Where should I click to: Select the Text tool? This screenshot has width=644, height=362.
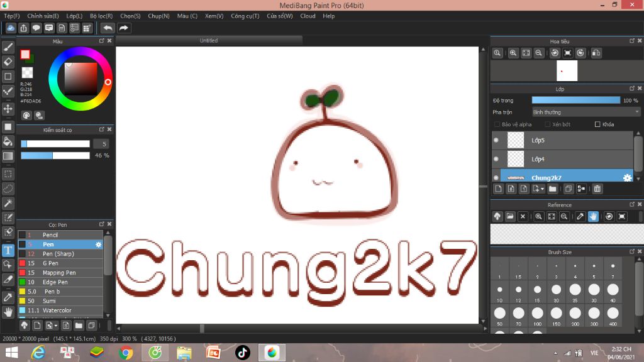[8, 250]
